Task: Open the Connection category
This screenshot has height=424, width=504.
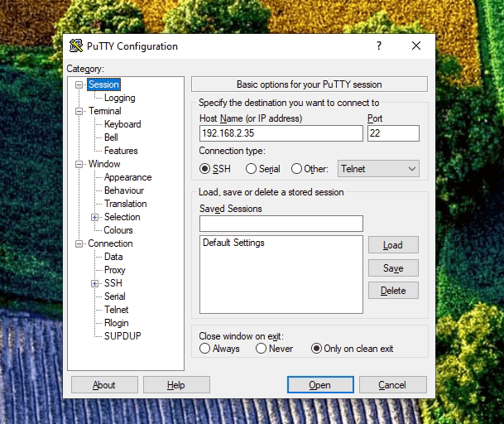Action: (x=110, y=243)
